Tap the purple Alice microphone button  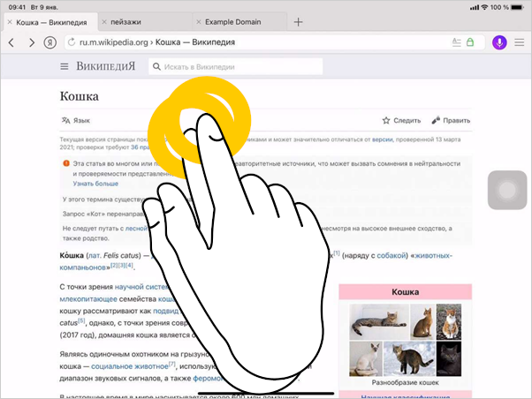(x=499, y=42)
